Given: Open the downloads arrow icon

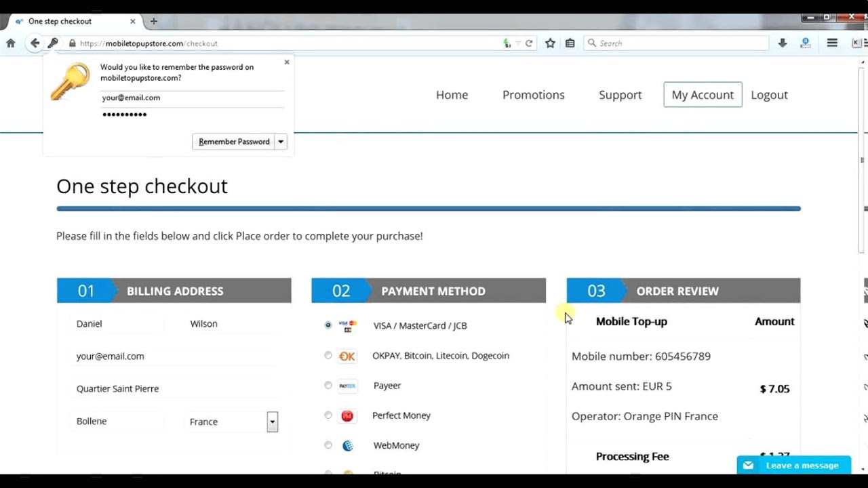Looking at the screenshot, I should [782, 43].
